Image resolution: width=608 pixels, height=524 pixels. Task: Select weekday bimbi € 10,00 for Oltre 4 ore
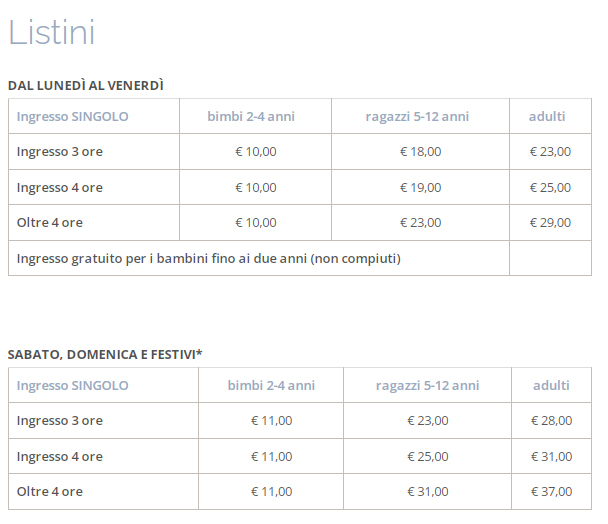(x=255, y=222)
